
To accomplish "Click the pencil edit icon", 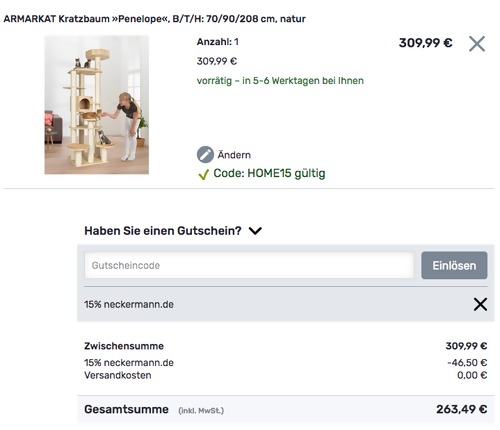I will [205, 155].
